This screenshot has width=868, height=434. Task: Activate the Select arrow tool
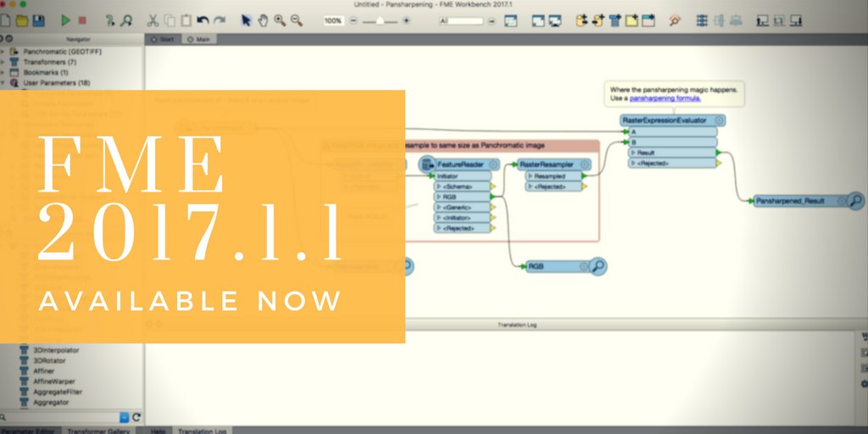coord(247,21)
